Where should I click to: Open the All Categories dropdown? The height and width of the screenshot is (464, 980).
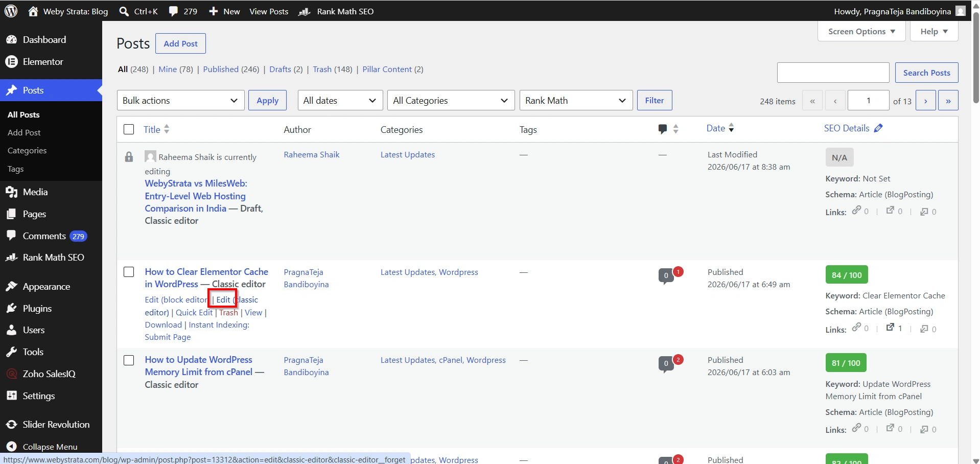tap(451, 101)
